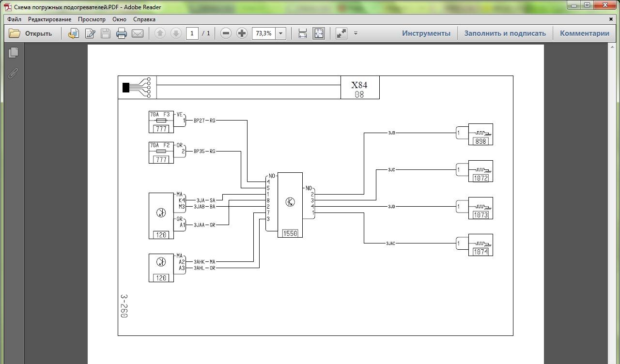Open the Инструменты pane
Viewport: 620px width, 364px height.
pos(426,33)
